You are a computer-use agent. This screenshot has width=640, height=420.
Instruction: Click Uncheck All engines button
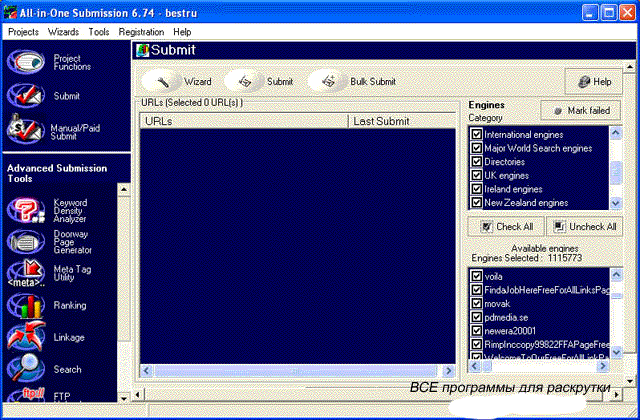pyautogui.click(x=584, y=227)
